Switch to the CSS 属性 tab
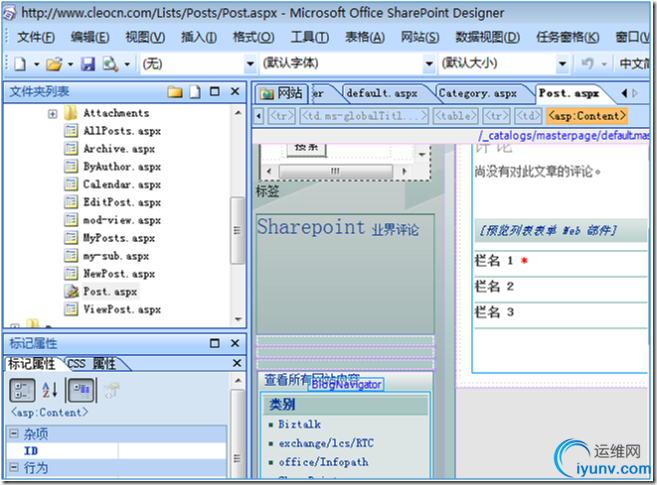The image size is (657, 485). [x=91, y=364]
